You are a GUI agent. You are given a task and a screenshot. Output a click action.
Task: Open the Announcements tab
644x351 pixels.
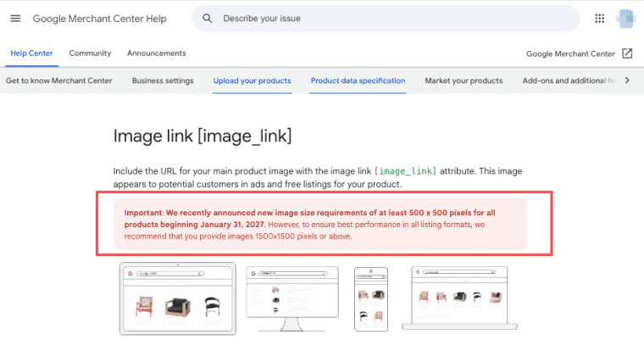pyautogui.click(x=157, y=53)
